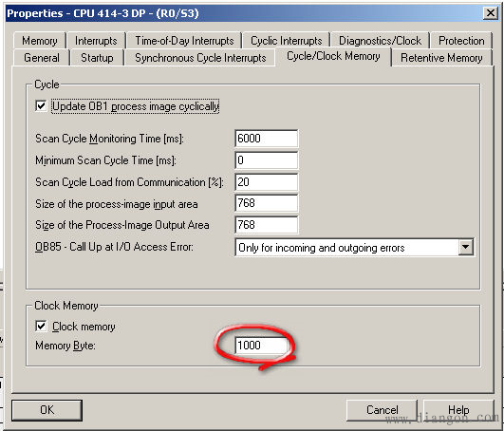
Task: Click the Scan Cycle Monitoring Time field
Action: 266,139
